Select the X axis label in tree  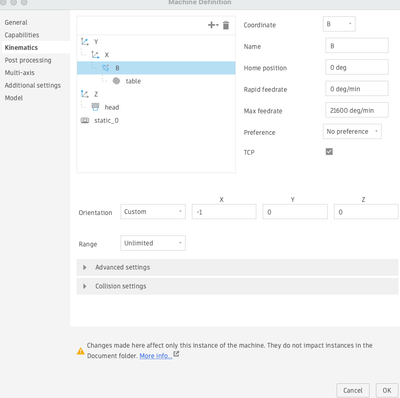(107, 55)
